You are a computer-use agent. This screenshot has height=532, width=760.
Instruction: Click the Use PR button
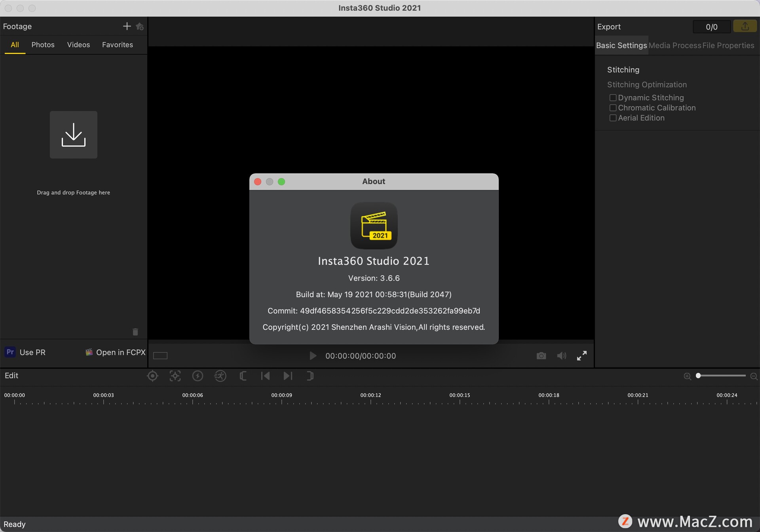(25, 352)
